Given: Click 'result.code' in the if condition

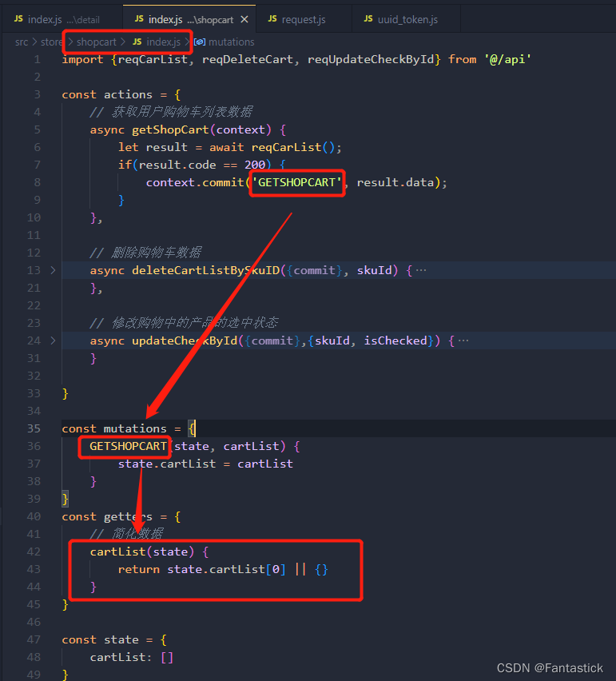Looking at the screenshot, I should 177,165.
